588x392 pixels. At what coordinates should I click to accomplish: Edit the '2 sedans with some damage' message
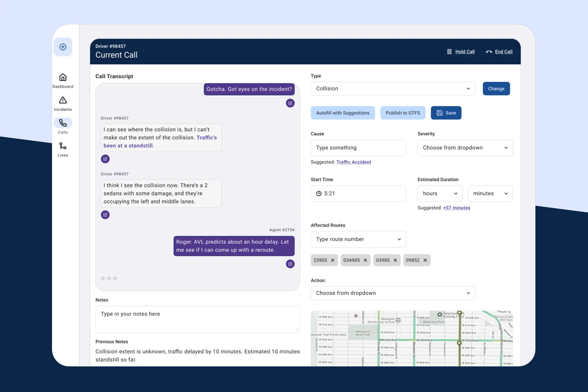[x=105, y=215]
